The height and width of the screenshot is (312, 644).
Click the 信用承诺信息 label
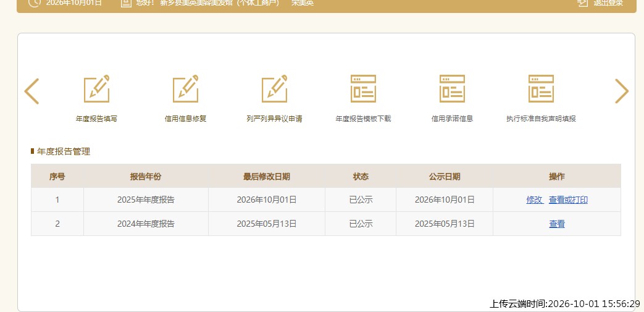pos(452,119)
